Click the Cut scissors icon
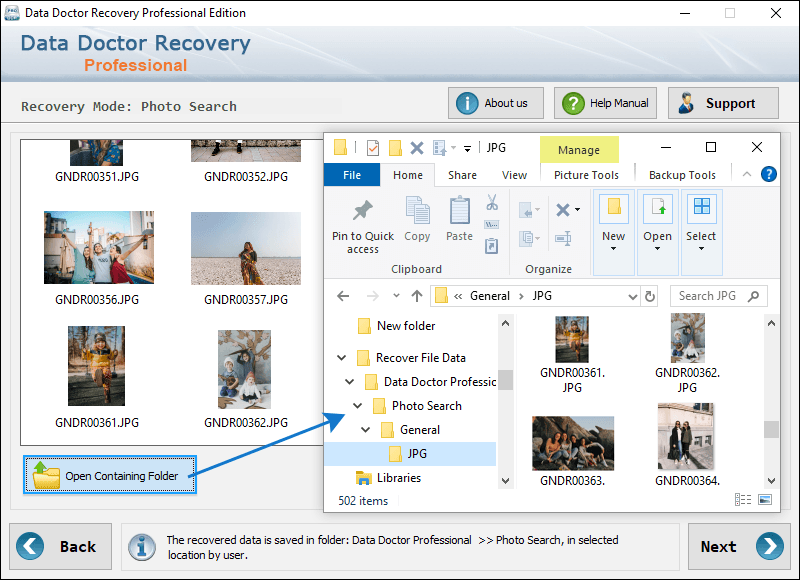Viewport: 800px width, 580px height. (492, 202)
